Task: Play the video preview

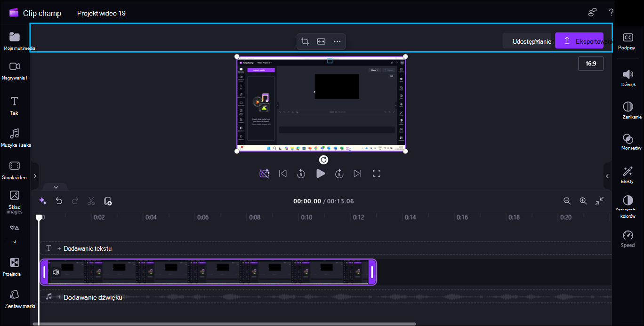Action: pos(321,174)
